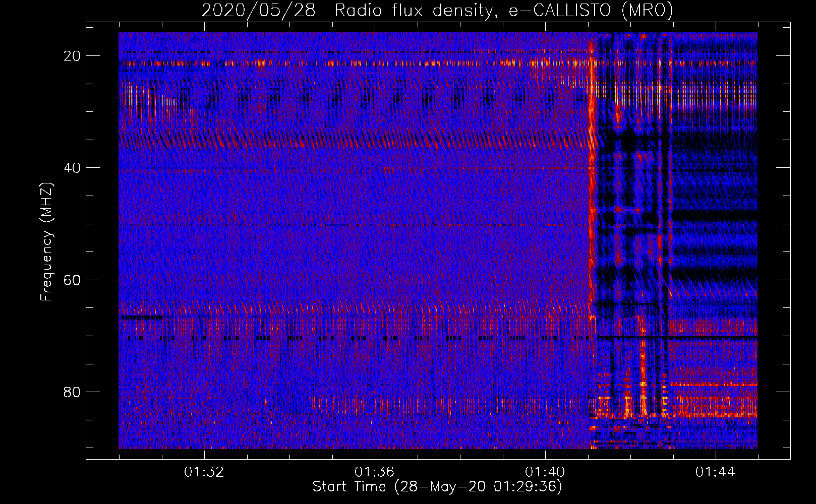Click the '60' frequency tick label
Viewport: 816px width, 504px height.
[x=73, y=280]
